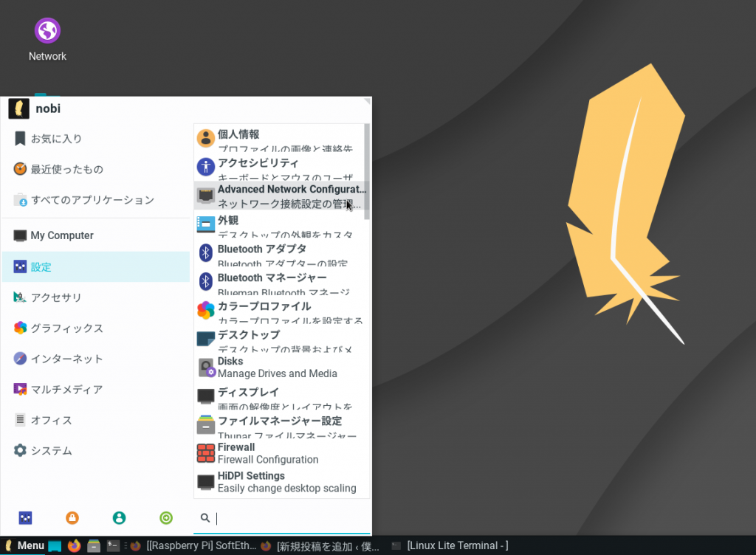Open settings manager button in menu footer
Image resolution: width=756 pixels, height=555 pixels.
[25, 518]
